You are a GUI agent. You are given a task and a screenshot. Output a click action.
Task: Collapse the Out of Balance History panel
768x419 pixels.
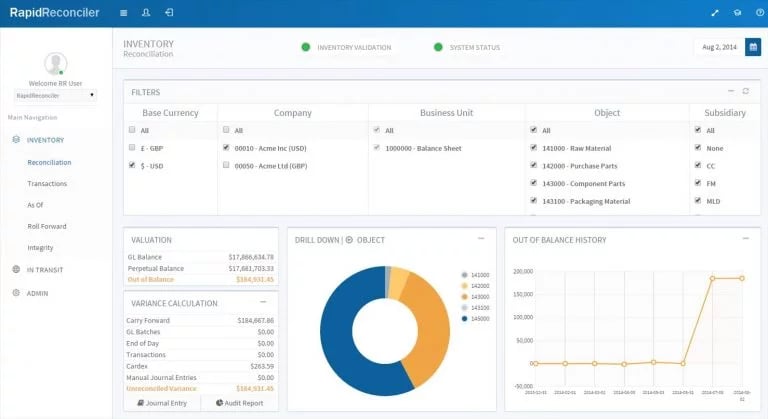(745, 239)
